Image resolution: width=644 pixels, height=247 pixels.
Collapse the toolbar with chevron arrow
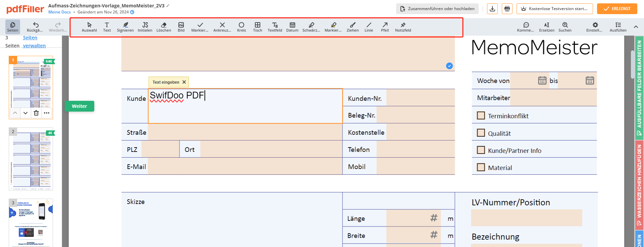[x=636, y=27]
